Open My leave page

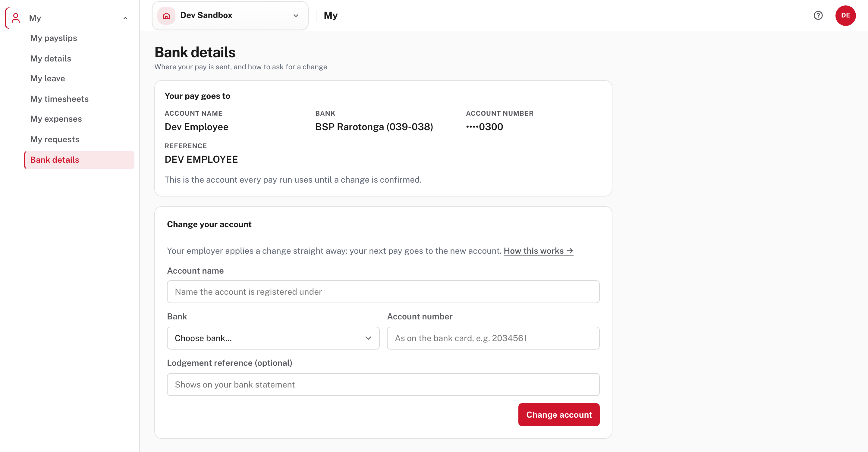click(x=48, y=78)
